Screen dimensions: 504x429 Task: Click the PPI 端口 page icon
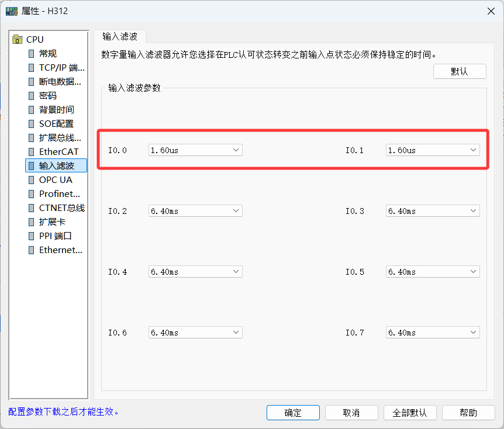click(31, 236)
